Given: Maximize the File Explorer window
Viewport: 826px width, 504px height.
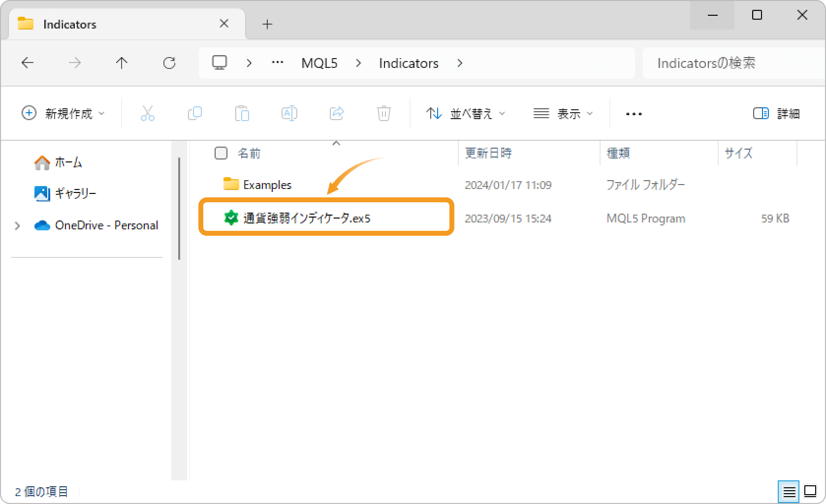Looking at the screenshot, I should 757,15.
